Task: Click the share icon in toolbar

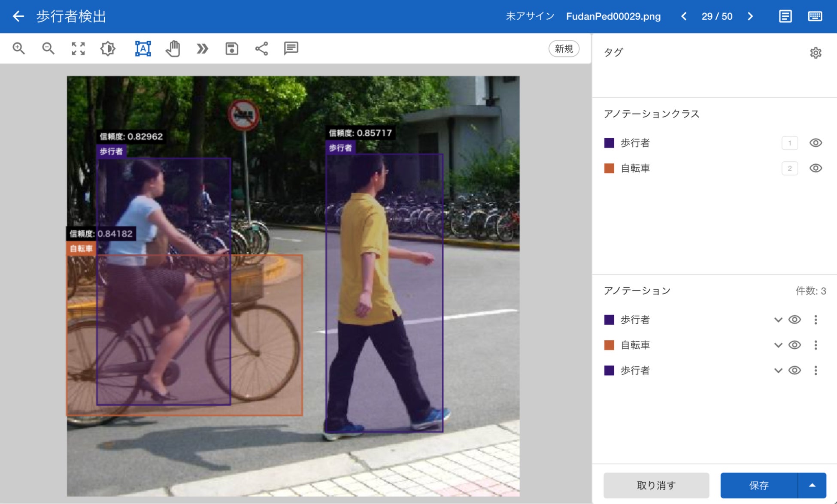Action: 261,48
